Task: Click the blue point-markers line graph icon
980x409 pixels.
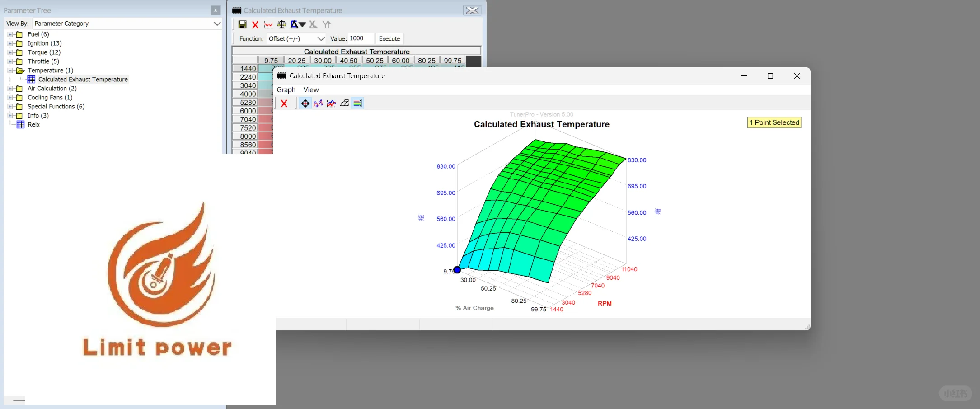Action: (318, 103)
